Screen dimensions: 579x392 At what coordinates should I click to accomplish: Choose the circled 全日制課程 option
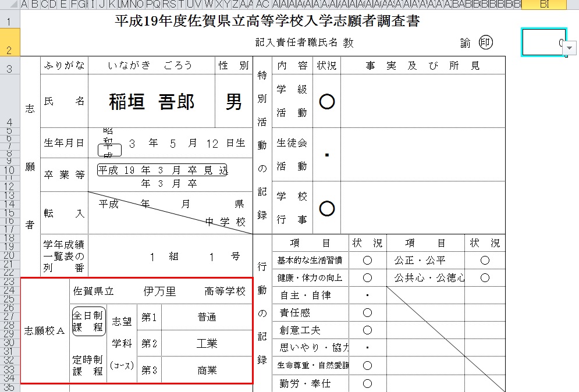[88, 321]
